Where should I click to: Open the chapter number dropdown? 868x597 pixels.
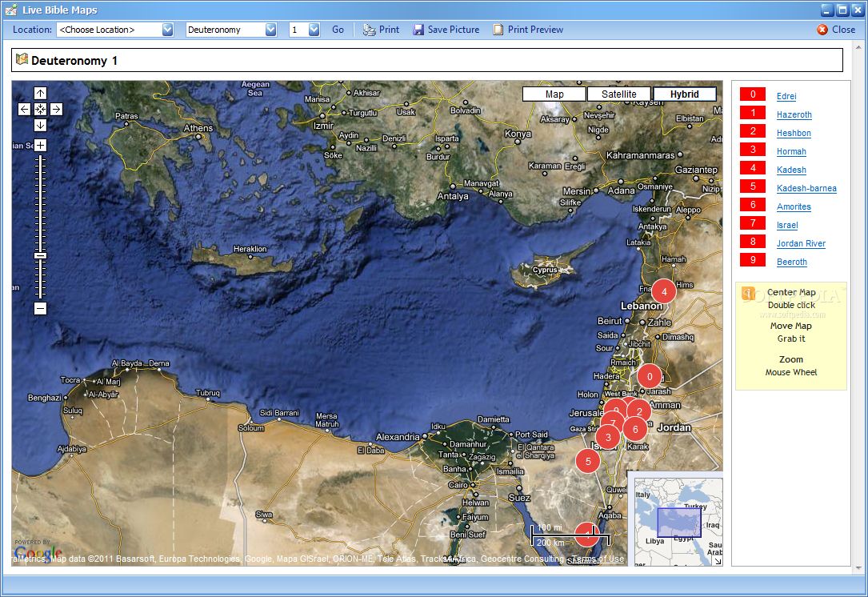click(314, 30)
